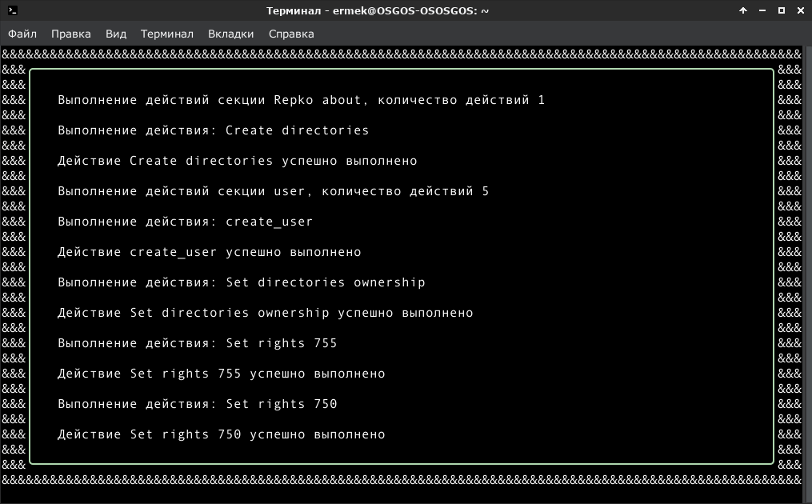Click 'Действие create_user успешно выполнено' line
Image resolution: width=812 pixels, height=504 pixels.
click(210, 252)
